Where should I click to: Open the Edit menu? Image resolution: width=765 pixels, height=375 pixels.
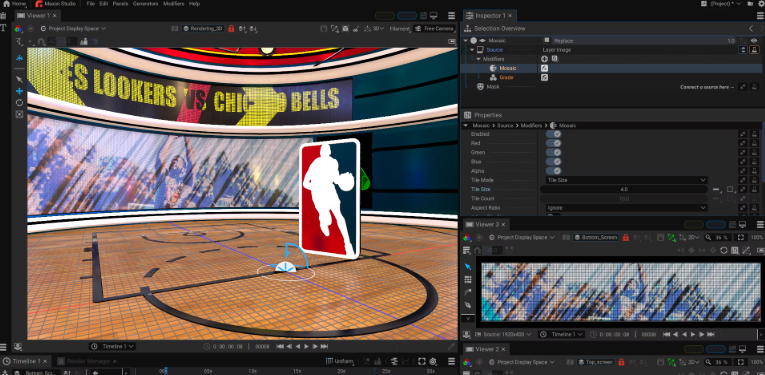click(103, 3)
